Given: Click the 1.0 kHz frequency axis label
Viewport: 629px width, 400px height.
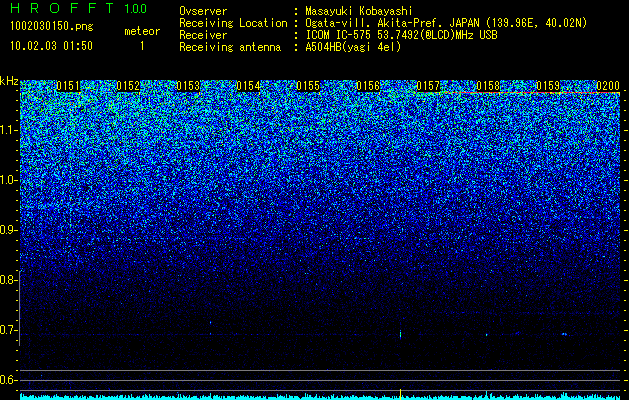Looking at the screenshot, I should click(9, 180).
